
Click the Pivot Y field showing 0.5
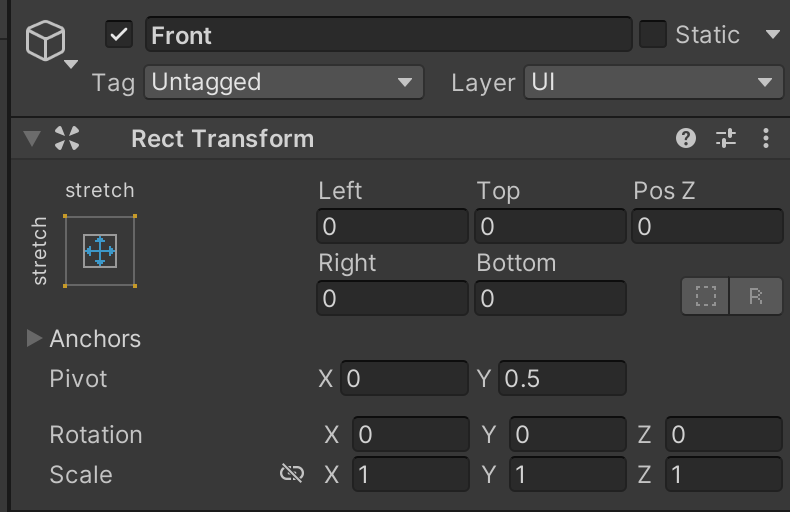click(x=562, y=378)
